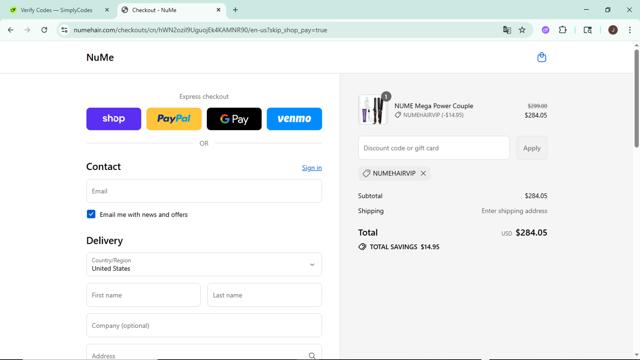Open site information icon in address bar

tap(64, 30)
